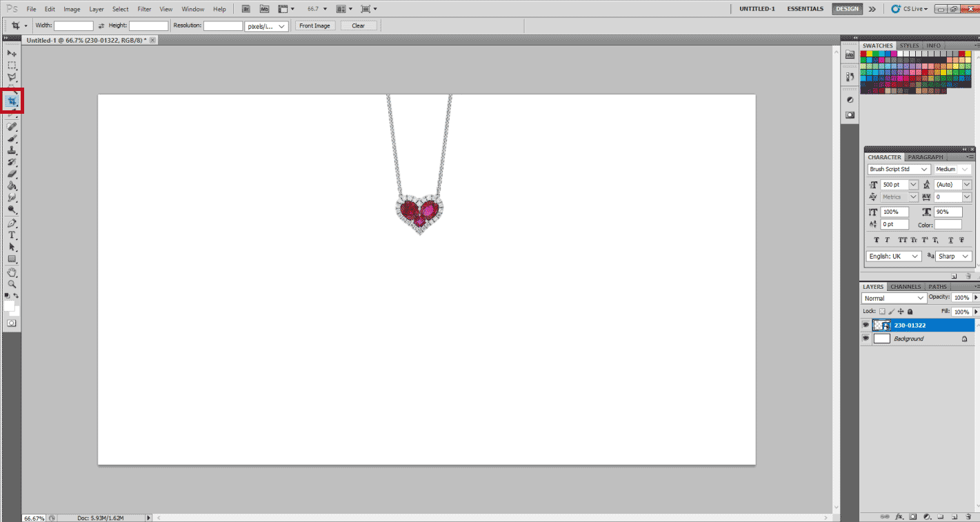Select the Horizontal Type tool
The width and height of the screenshot is (980, 522).
(x=12, y=235)
